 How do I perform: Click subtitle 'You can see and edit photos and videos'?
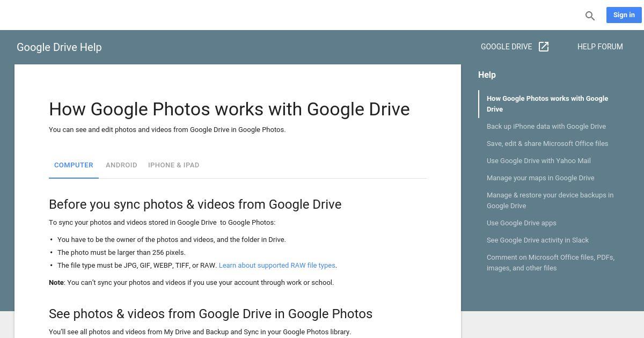167,130
